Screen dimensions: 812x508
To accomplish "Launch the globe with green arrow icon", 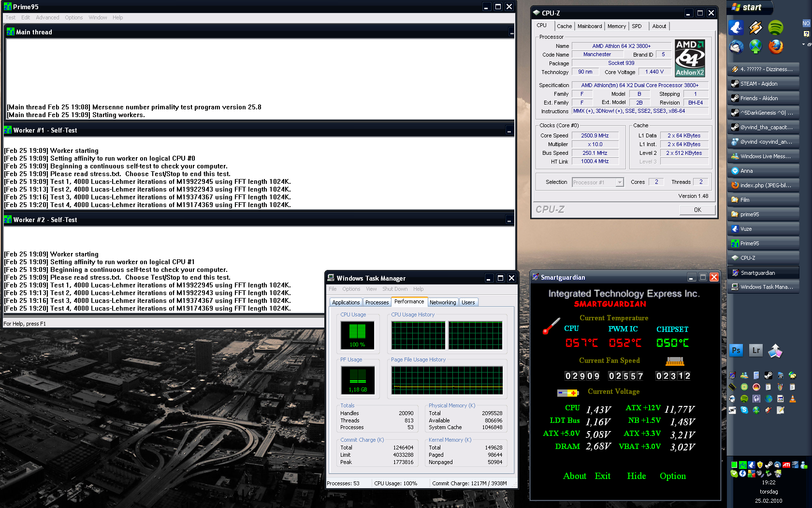I will click(756, 46).
